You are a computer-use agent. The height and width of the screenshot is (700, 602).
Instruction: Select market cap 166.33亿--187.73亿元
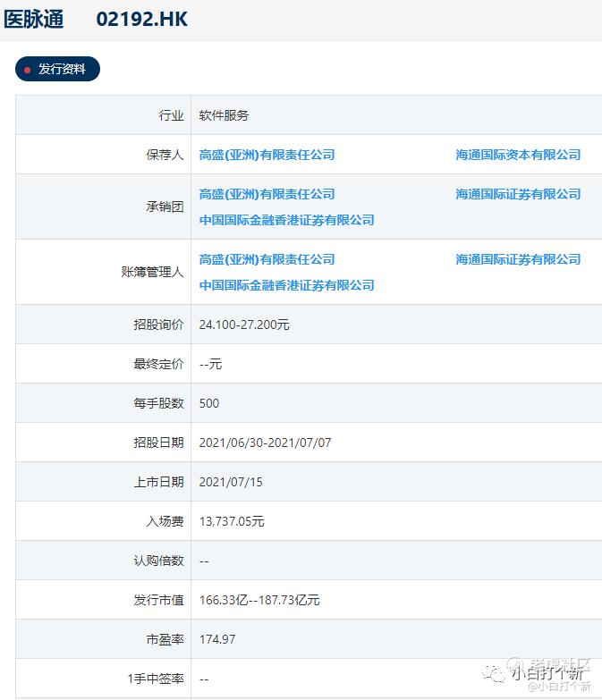tap(259, 600)
